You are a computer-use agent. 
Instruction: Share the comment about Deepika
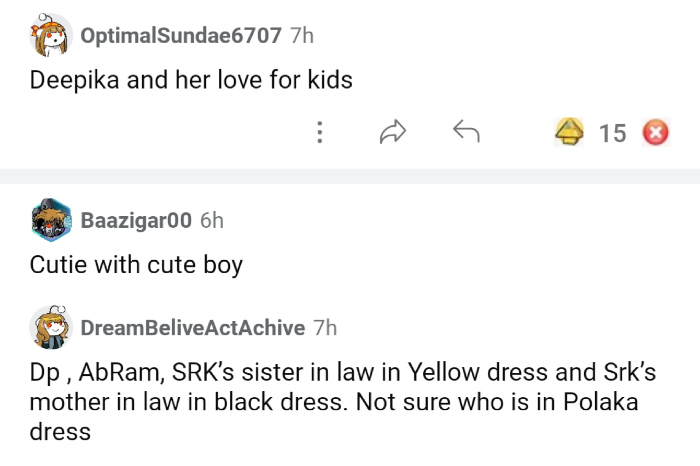click(393, 132)
